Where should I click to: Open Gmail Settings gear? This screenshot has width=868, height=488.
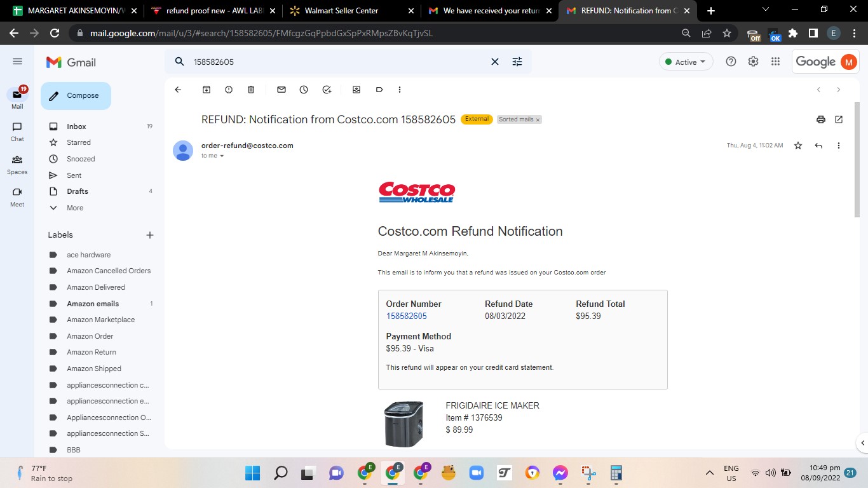click(753, 62)
